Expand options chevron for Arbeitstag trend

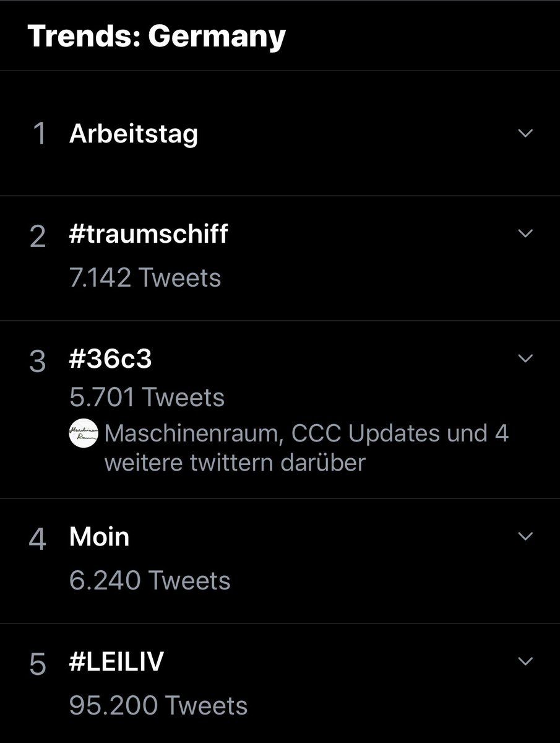coord(525,134)
